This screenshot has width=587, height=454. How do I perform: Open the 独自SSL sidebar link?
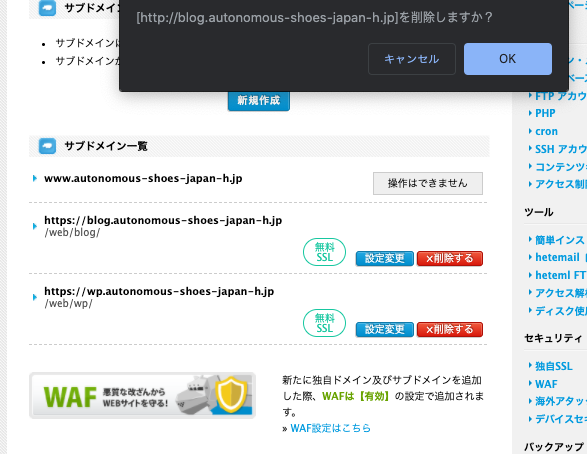(x=554, y=366)
